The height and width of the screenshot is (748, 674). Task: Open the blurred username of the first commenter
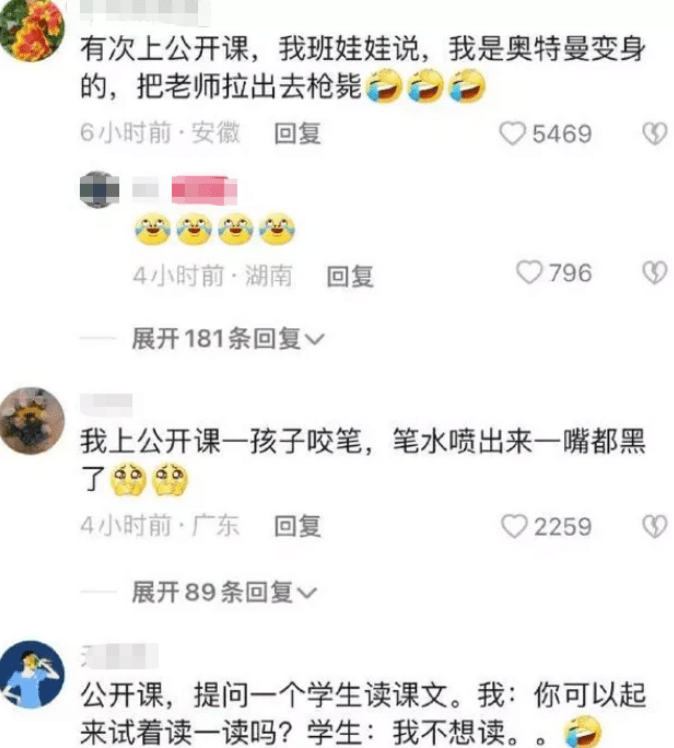pos(145,10)
